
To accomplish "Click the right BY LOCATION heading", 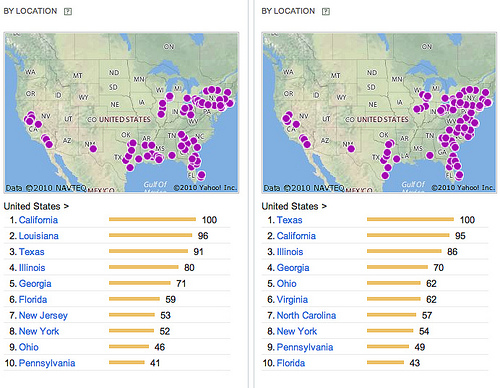I will tap(288, 11).
